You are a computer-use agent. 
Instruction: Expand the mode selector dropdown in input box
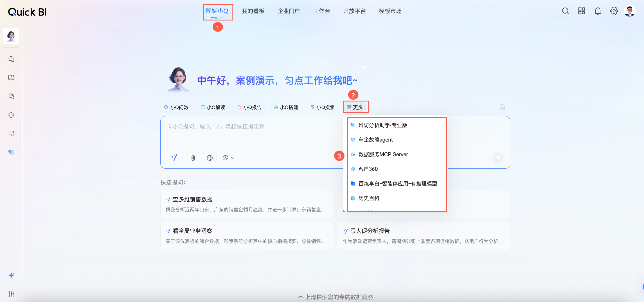[228, 158]
